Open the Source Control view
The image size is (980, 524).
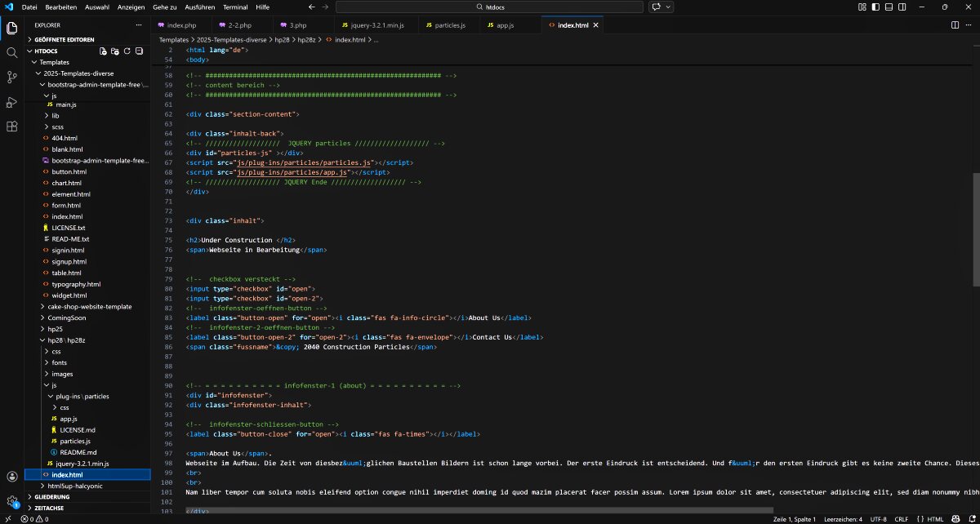click(11, 77)
